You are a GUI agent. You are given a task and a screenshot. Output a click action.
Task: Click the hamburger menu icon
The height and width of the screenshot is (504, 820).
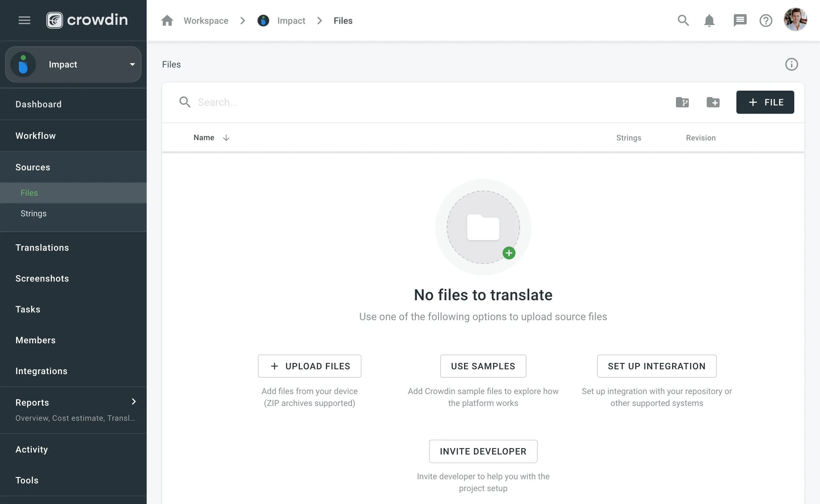pyautogui.click(x=24, y=21)
